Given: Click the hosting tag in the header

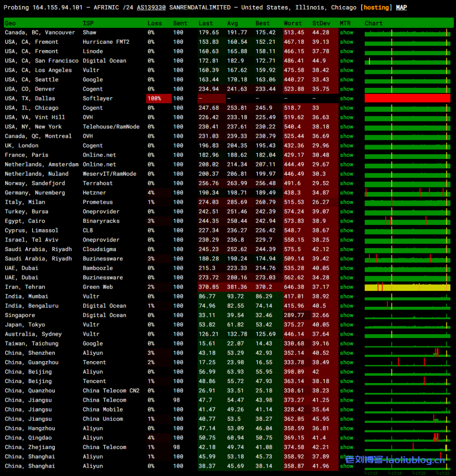Looking at the screenshot, I should click(x=377, y=7).
